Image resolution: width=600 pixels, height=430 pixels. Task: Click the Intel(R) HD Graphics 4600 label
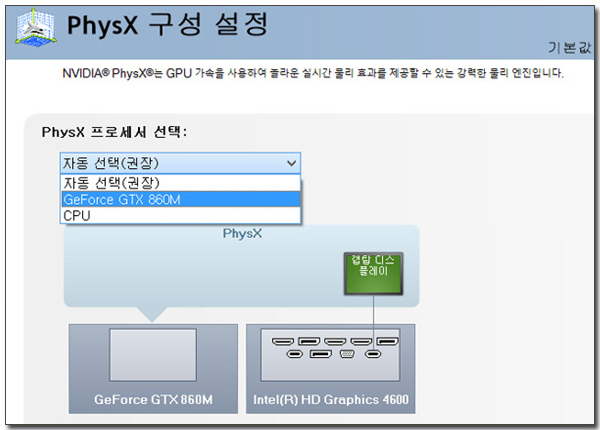[x=331, y=400]
